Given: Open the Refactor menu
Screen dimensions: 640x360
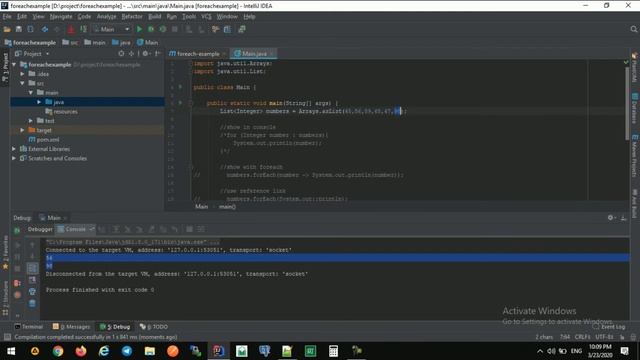Looking at the screenshot, I should click(x=132, y=17).
